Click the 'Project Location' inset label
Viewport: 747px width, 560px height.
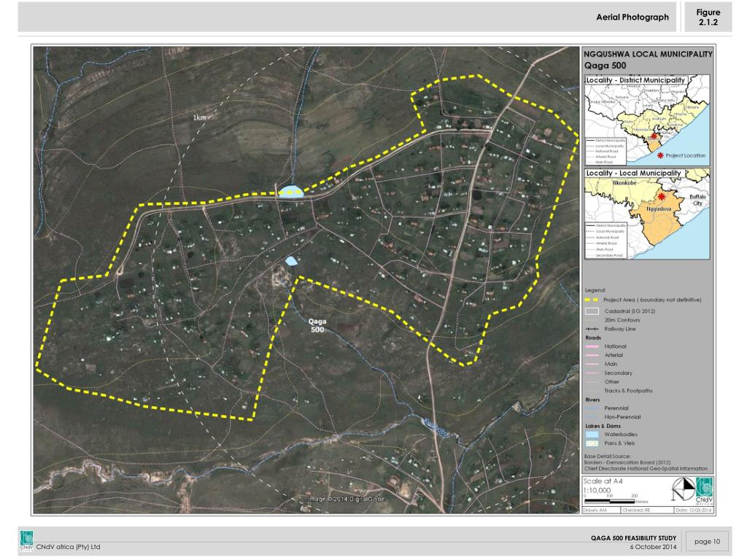(x=685, y=156)
